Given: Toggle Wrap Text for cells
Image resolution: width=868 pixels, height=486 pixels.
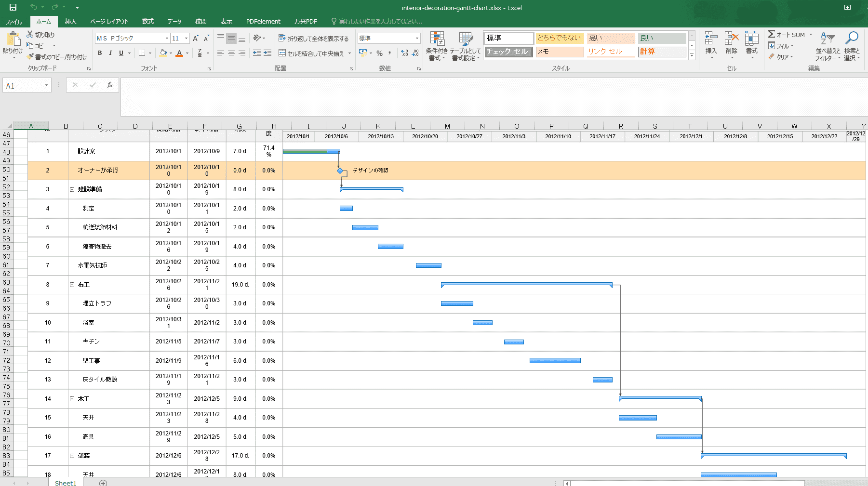Looking at the screenshot, I should point(313,39).
